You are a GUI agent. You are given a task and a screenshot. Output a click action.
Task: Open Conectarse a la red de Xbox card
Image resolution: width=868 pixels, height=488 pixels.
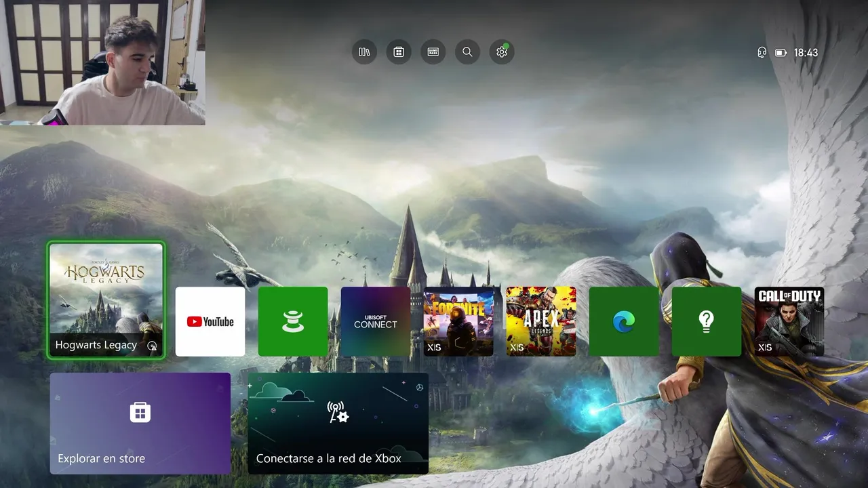click(x=338, y=423)
